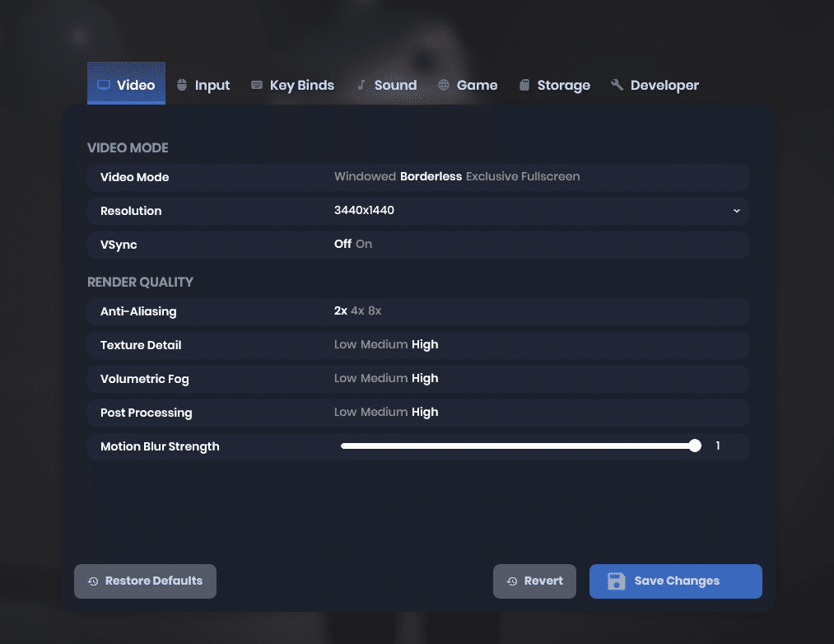Turn VSync On
Viewport: 834px width, 644px height.
[364, 244]
